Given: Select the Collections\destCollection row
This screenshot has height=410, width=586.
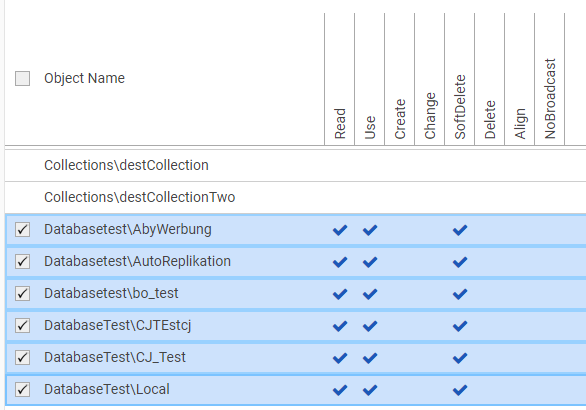Looking at the screenshot, I should [x=295, y=166].
